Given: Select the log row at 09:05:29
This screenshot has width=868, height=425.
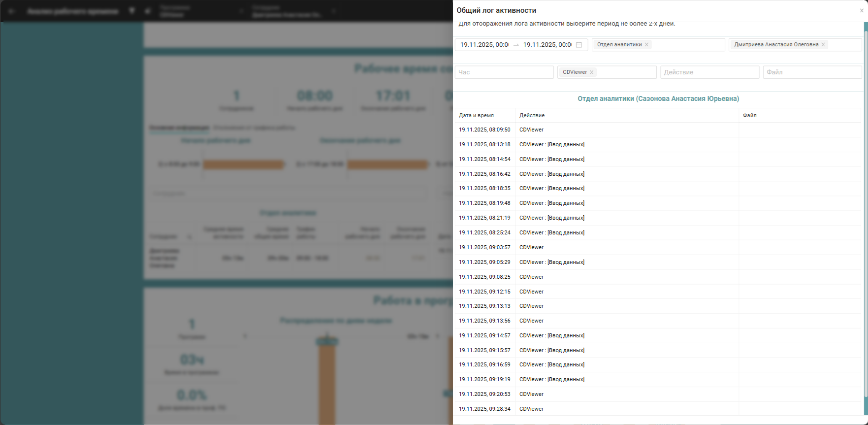Looking at the screenshot, I should [658, 262].
